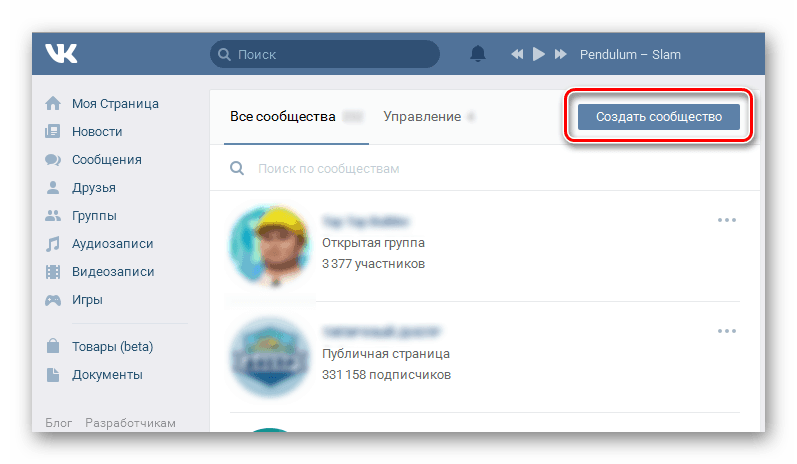797x464 pixels.
Task: Open the avatar of the Публичная страница community
Action: coord(269,357)
